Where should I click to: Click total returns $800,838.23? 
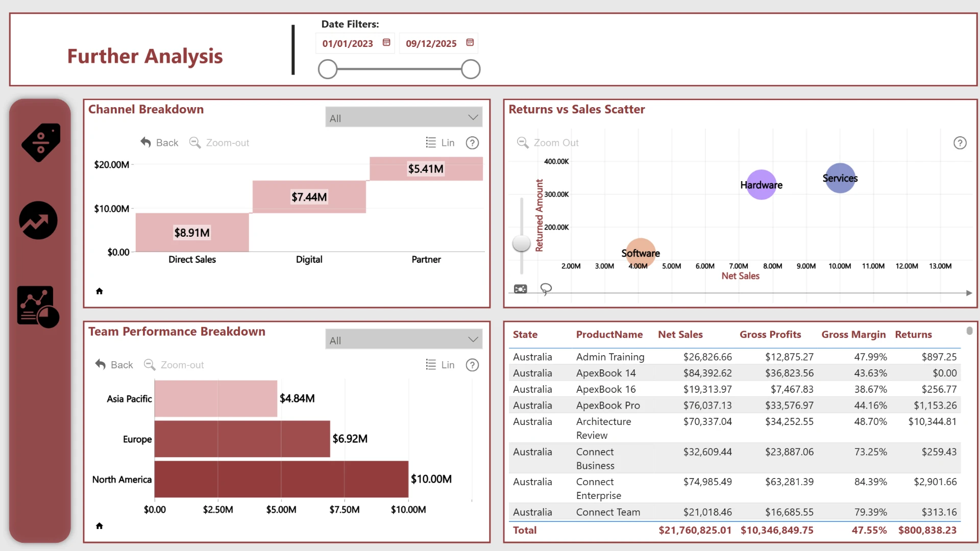coord(927,530)
